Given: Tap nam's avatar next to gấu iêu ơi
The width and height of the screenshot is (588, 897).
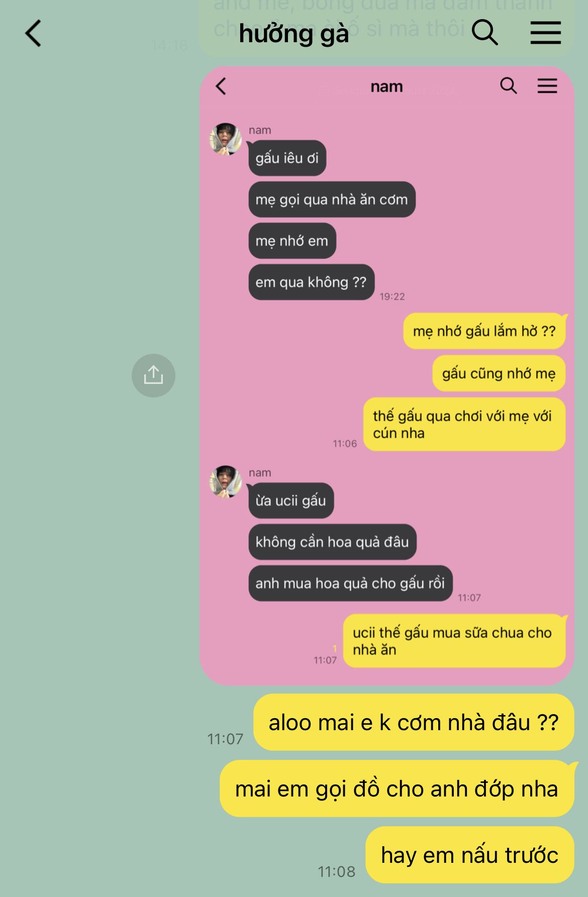Looking at the screenshot, I should (225, 139).
